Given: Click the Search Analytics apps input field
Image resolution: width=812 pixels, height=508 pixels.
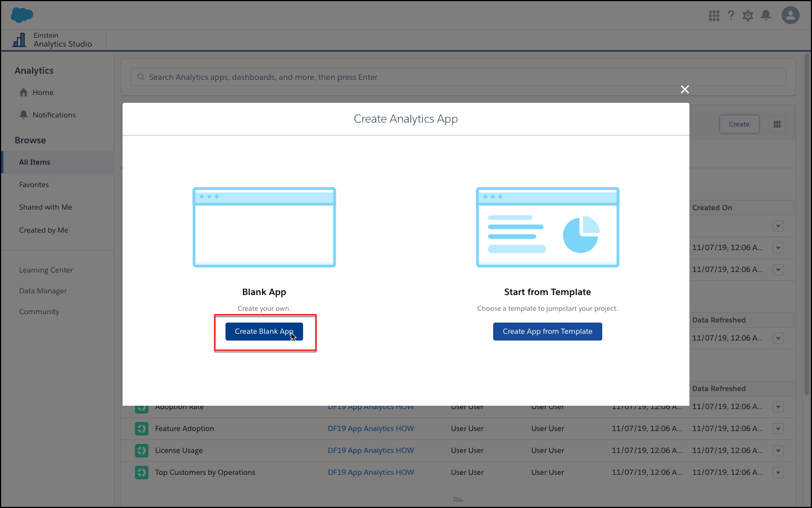Looking at the screenshot, I should (458, 77).
